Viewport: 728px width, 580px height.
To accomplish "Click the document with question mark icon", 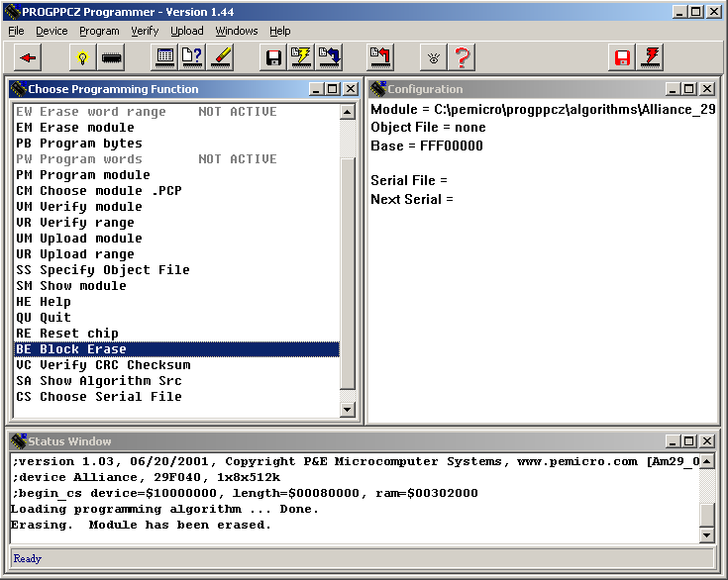I will pos(192,57).
